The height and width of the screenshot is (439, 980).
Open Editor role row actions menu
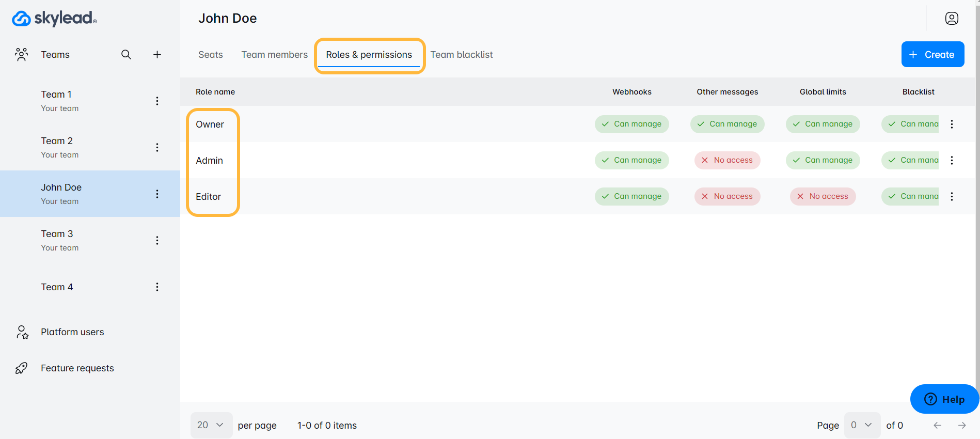(x=951, y=196)
